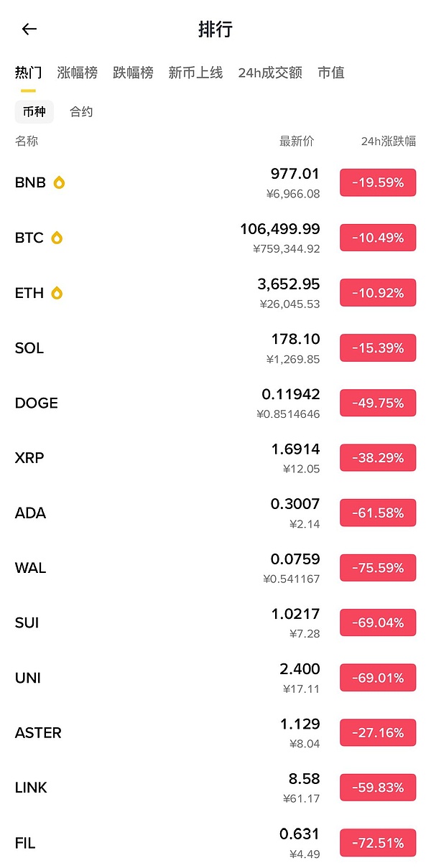Select the 币种 filter chip
Viewport: 431px width, 868px height.
coord(34,112)
